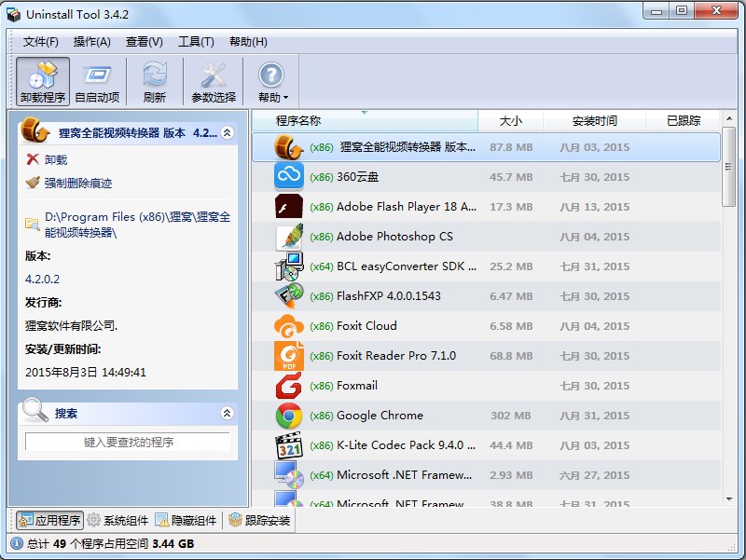746x560 pixels.
Task: Select the 360云盘 cloud icon
Action: point(289,176)
